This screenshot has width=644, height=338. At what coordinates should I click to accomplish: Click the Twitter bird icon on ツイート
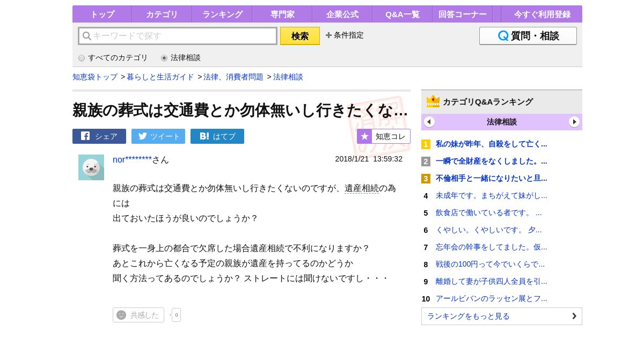pos(142,136)
